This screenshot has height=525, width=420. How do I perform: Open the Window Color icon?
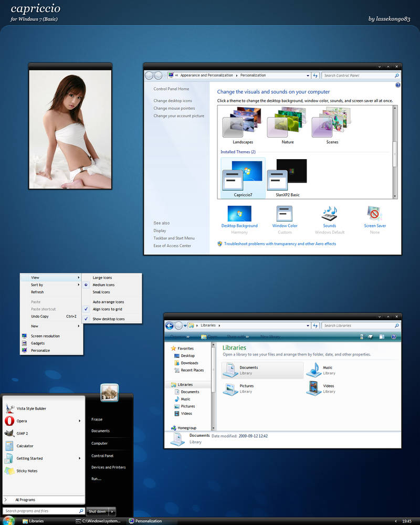tap(285, 214)
